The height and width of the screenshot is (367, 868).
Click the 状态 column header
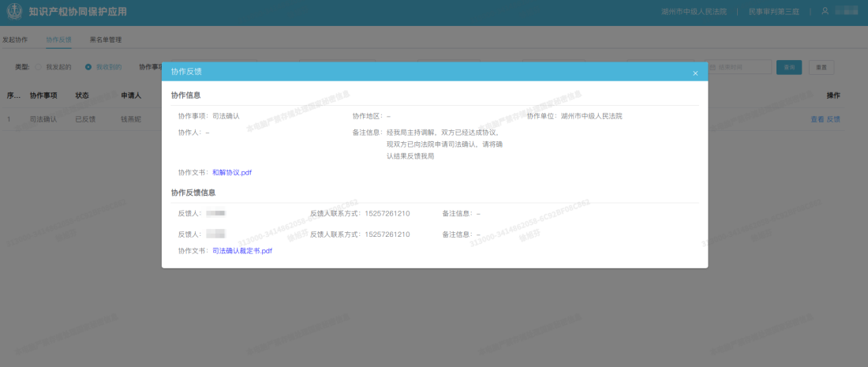(82, 95)
